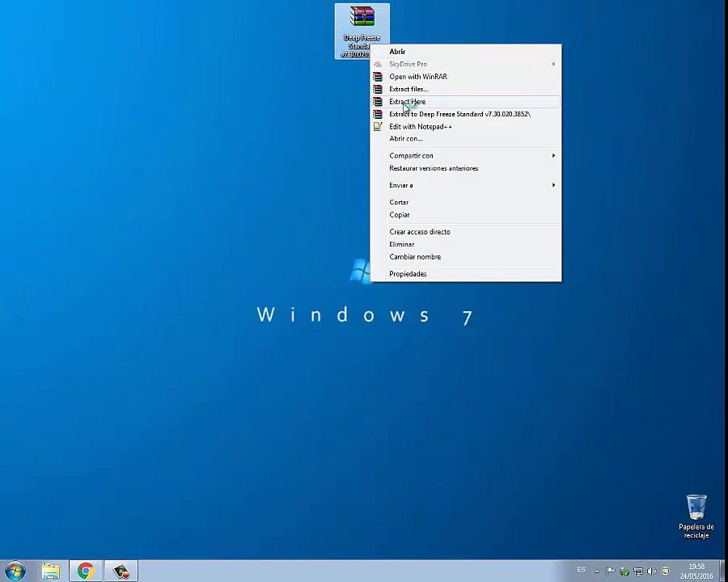Select Enviar a entry
This screenshot has width=728, height=582.
click(466, 185)
